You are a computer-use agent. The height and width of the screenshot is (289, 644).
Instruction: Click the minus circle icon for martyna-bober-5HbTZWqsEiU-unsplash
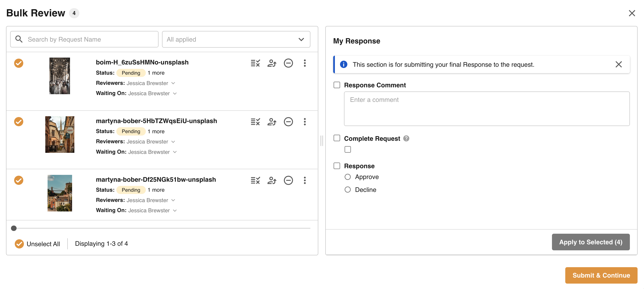coord(288,122)
